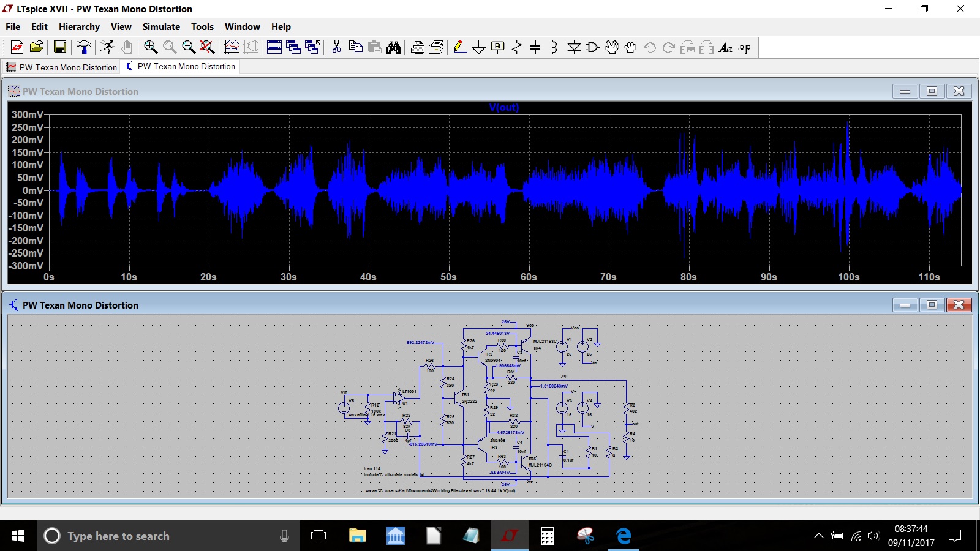Open Task View on the taskbar
Viewport: 980px width, 551px height.
[318, 536]
